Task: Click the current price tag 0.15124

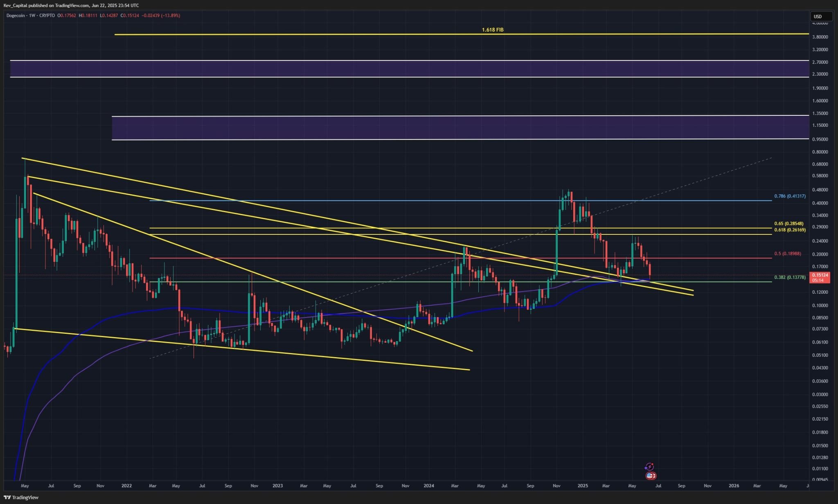Action: pyautogui.click(x=820, y=277)
